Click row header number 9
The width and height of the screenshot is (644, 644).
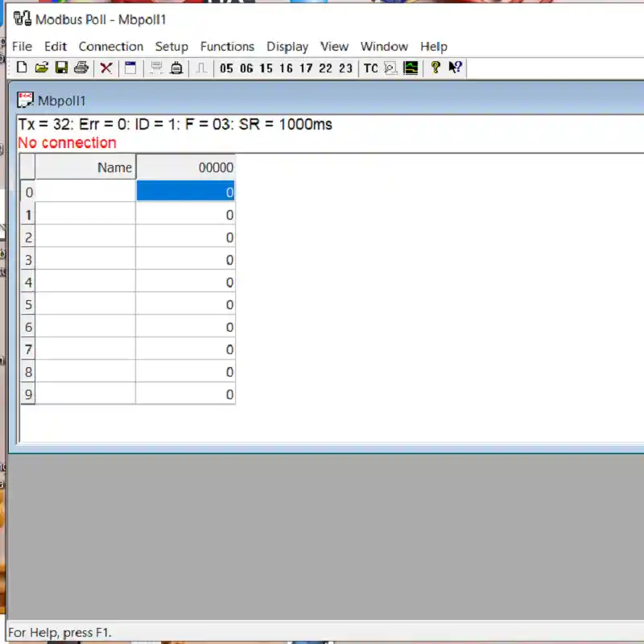click(28, 394)
